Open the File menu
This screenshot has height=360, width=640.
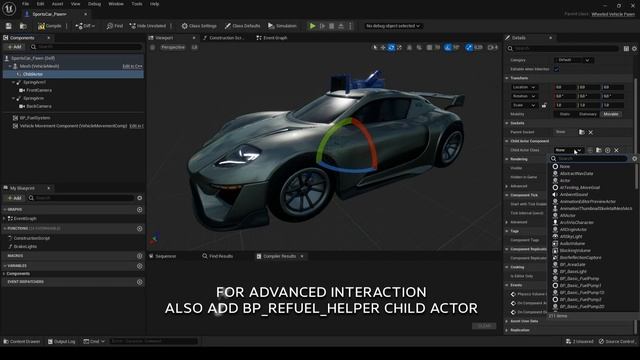point(25,4)
